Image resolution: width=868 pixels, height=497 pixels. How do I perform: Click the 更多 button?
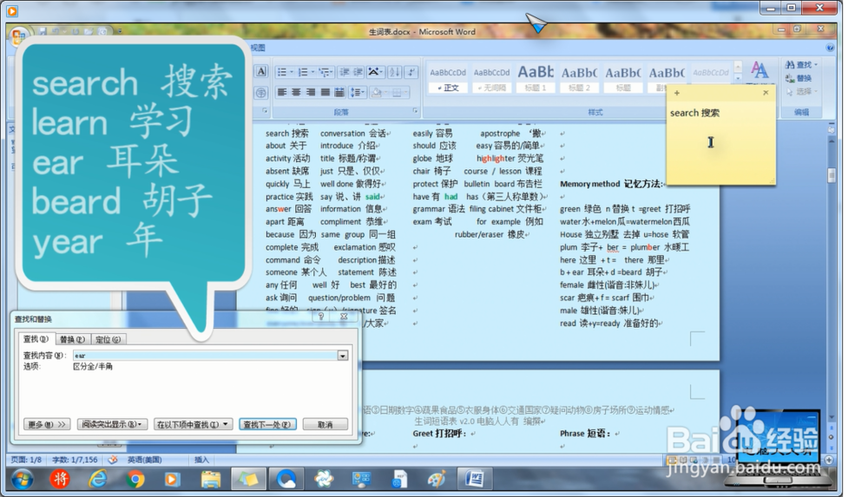pyautogui.click(x=47, y=424)
